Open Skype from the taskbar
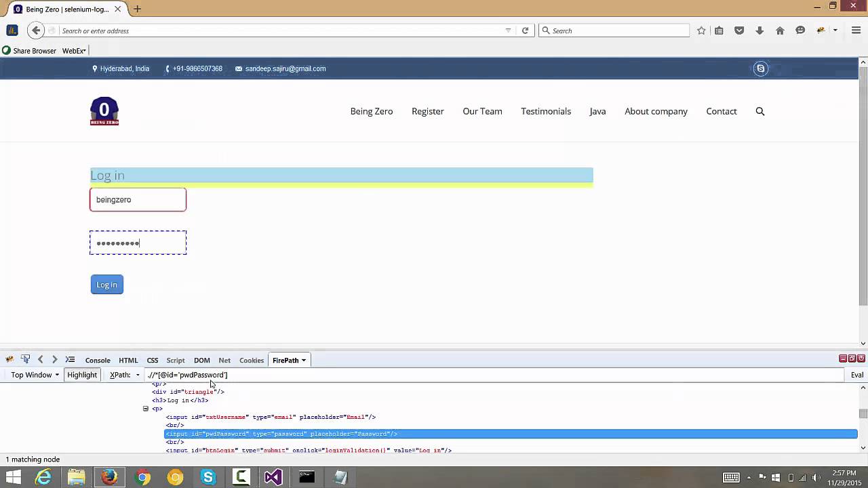868x488 pixels. click(x=208, y=477)
